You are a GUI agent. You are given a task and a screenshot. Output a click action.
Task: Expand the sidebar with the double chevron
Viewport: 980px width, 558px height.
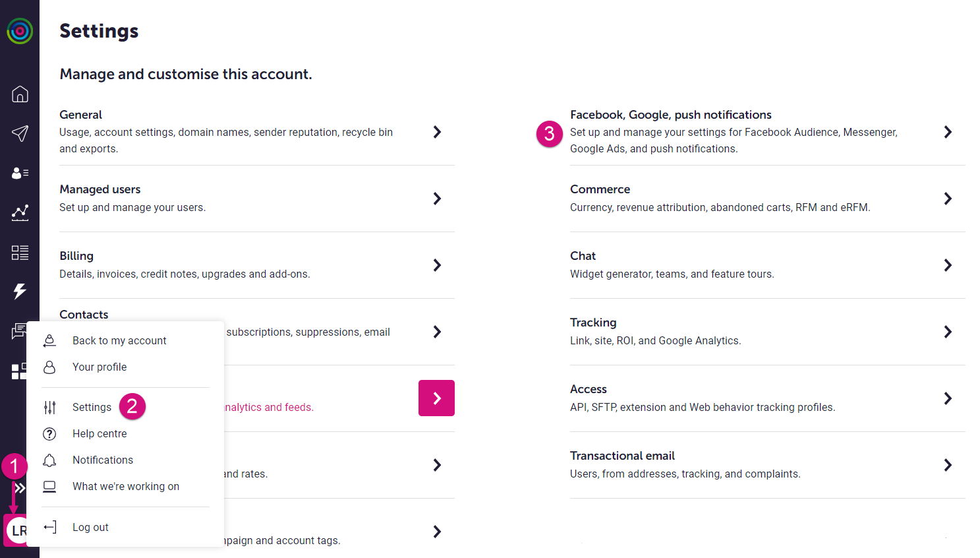click(20, 488)
